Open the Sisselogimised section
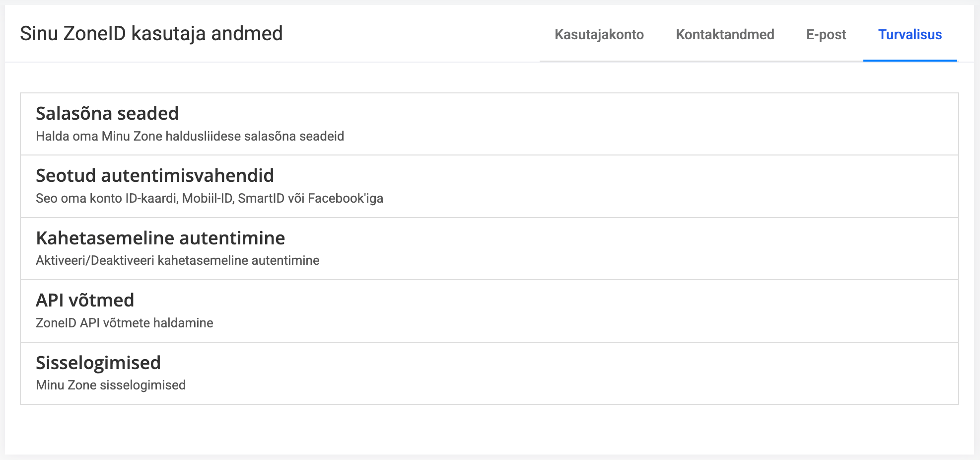The width and height of the screenshot is (980, 460). (x=489, y=373)
